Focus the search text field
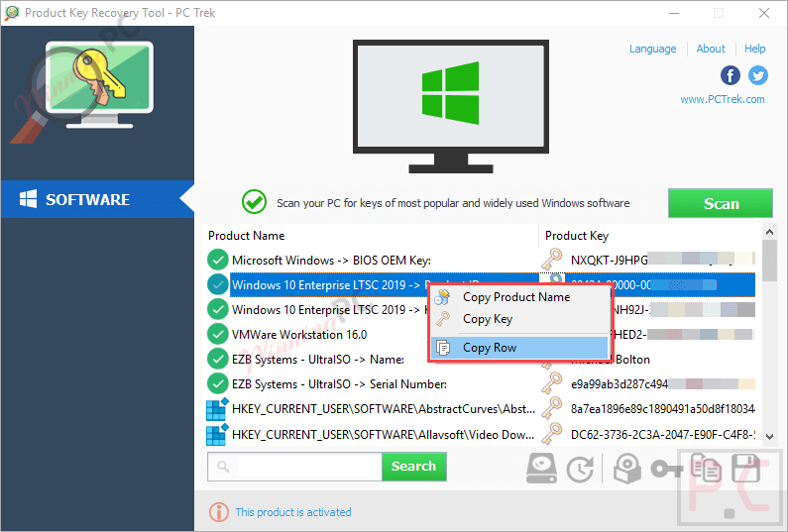This screenshot has height=532, width=788. (x=294, y=467)
